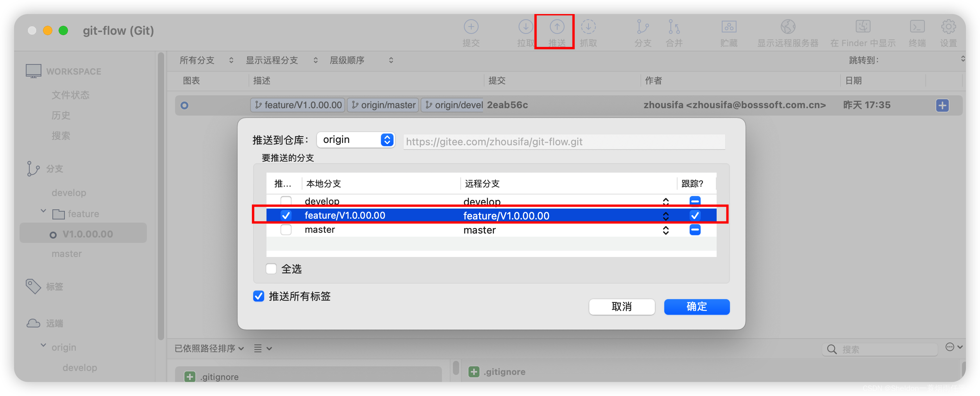Click the 分支 branch icon in sidebar
The height and width of the screenshot is (396, 980).
pos(33,169)
